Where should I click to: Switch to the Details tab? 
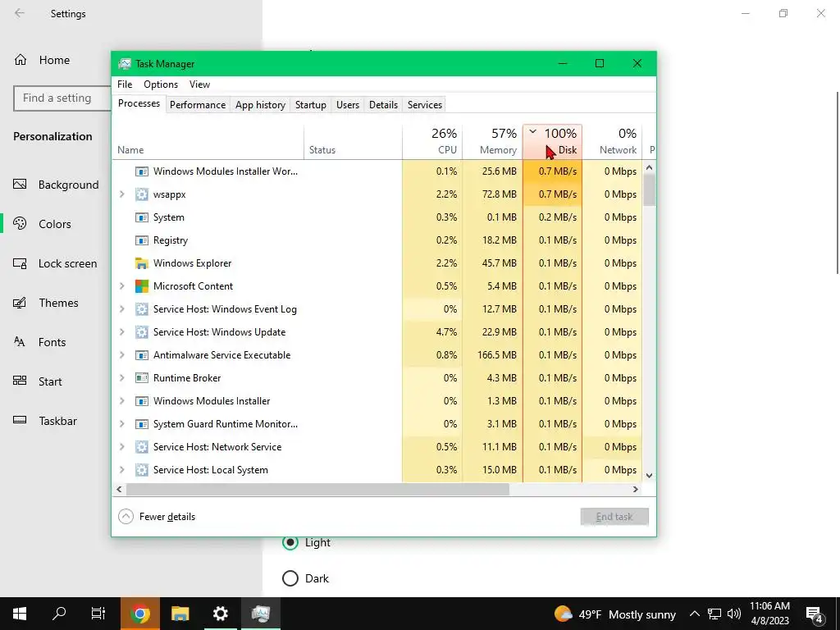click(x=384, y=105)
